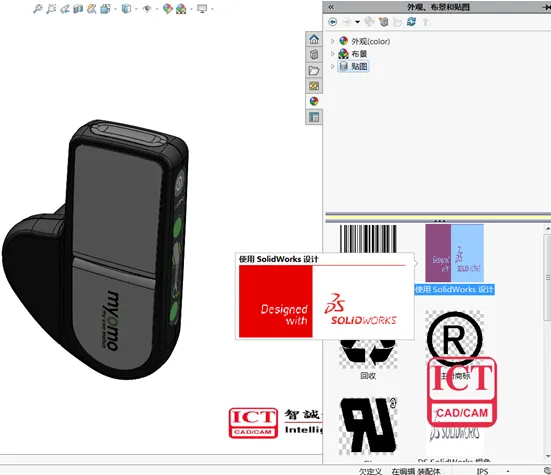Select the Zoom to Area tool
The image size is (551, 475).
tap(51, 9)
